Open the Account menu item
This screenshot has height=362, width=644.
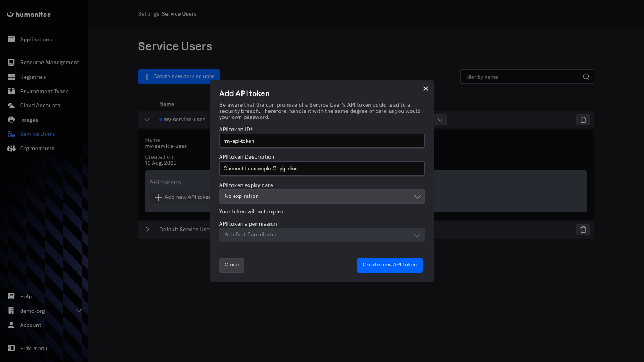pos(30,325)
